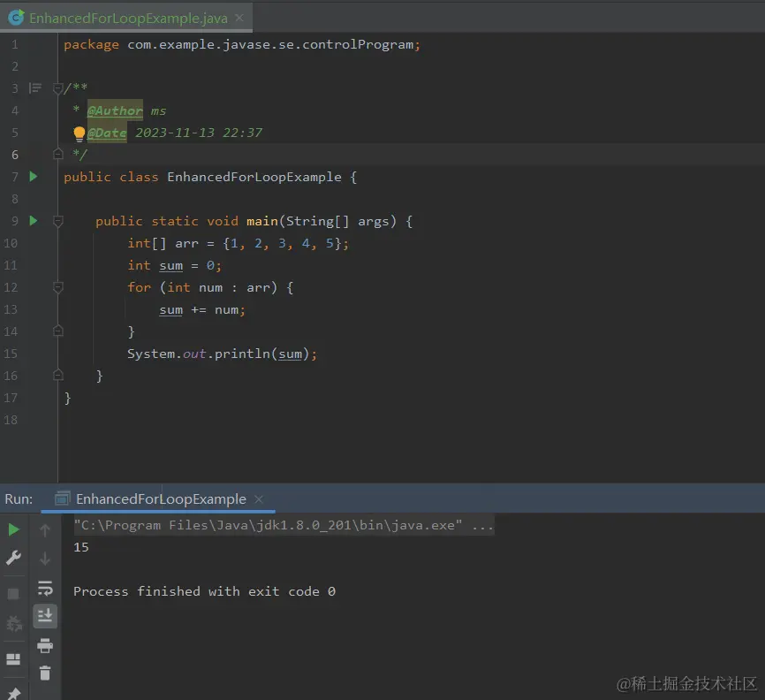Select the EnhancedForLoopExample.java editor tab
Viewport: 765px width, 700px height.
(128, 18)
